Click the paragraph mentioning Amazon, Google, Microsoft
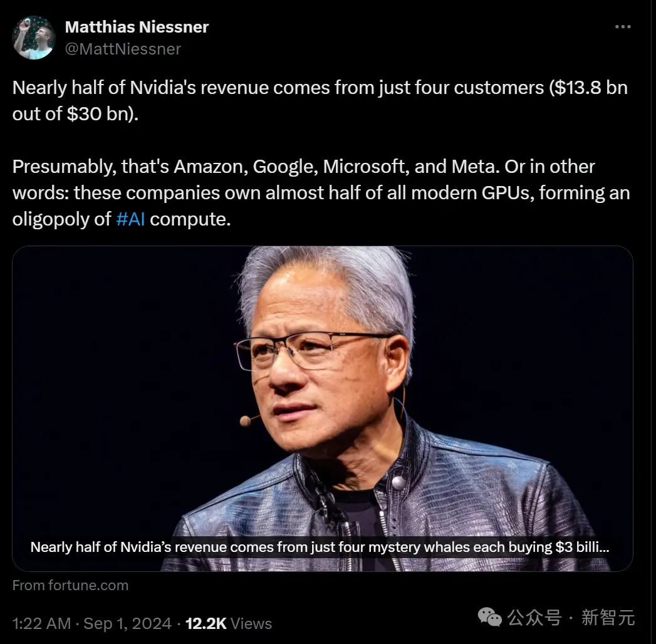The height and width of the screenshot is (644, 656). point(321,193)
